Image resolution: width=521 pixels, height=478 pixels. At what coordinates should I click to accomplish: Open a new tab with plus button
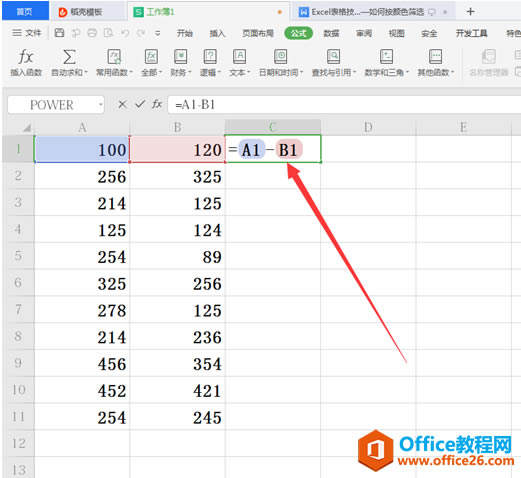pyautogui.click(x=470, y=12)
